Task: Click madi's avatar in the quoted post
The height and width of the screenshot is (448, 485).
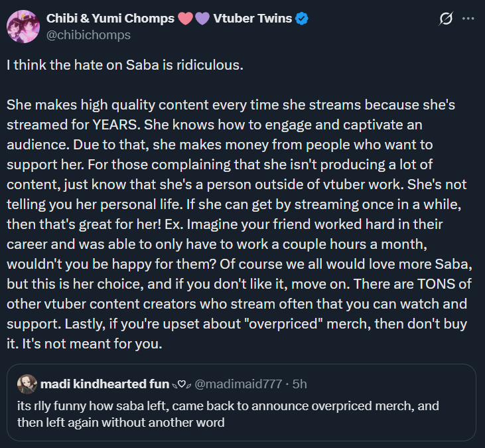Action: pos(27,384)
